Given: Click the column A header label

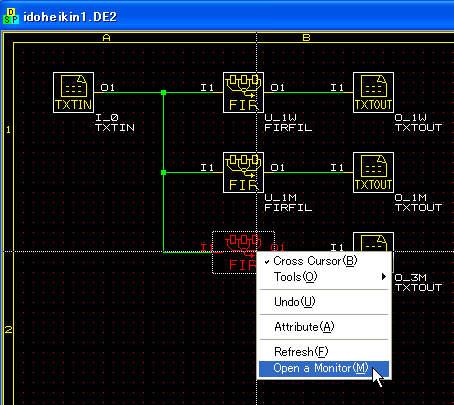Looking at the screenshot, I should point(106,38).
